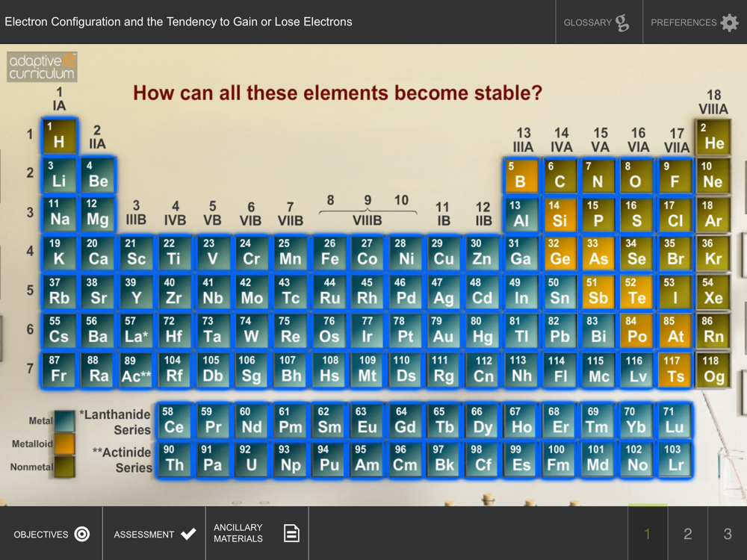Open the Objectives panel
The image size is (747, 560).
tap(51, 534)
